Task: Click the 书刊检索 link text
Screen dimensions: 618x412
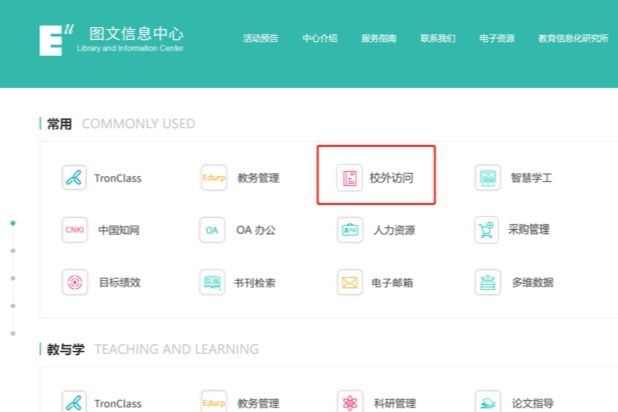Action: [255, 283]
